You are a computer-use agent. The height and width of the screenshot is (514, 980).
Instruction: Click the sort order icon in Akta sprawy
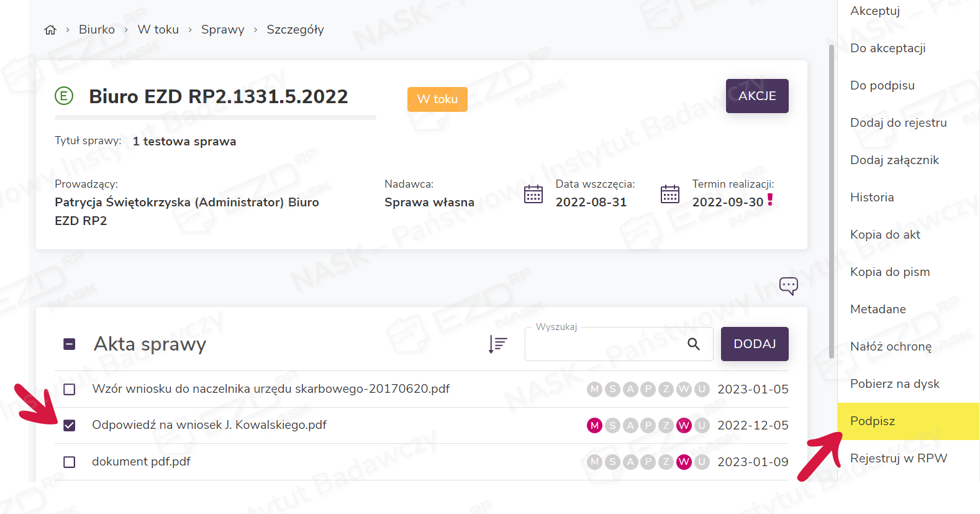497,344
